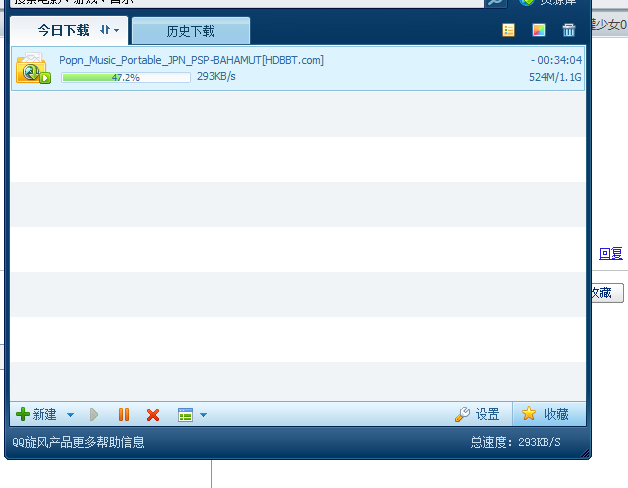Open the task list view icon
The image size is (628, 488).
pyautogui.click(x=508, y=30)
